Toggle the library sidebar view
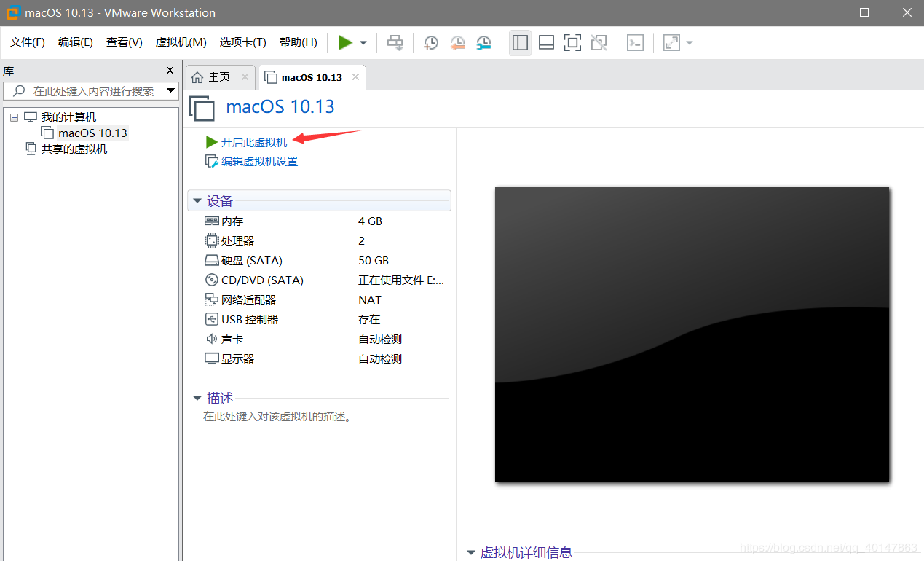924x561 pixels. (x=520, y=43)
